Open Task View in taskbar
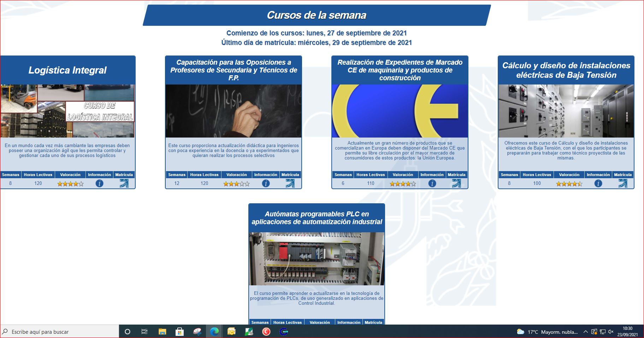644x338 pixels. 144,332
